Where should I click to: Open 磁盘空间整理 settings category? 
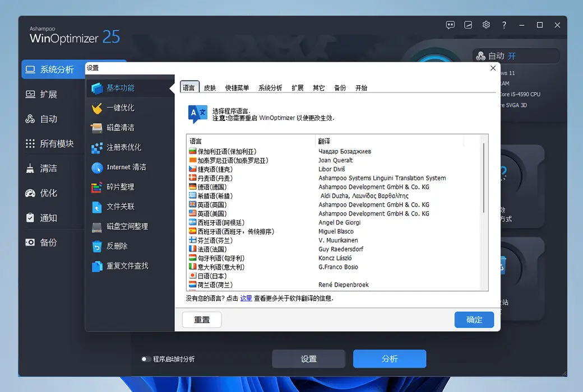point(129,226)
